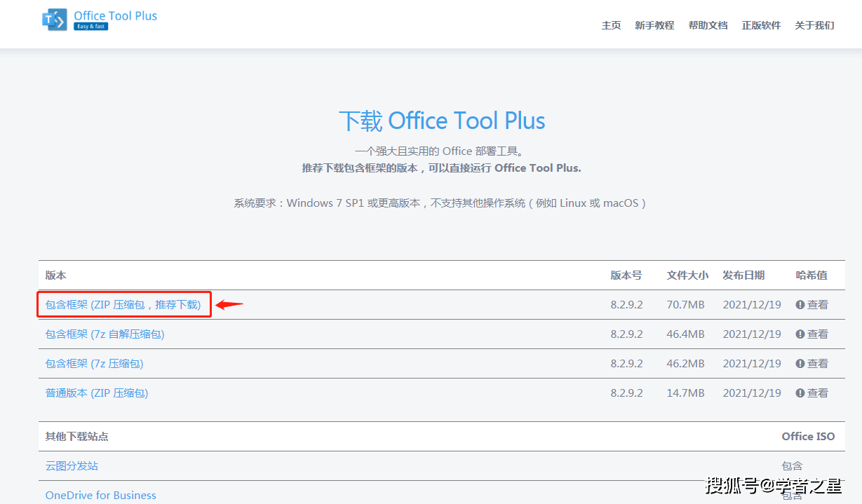Click the 46.2MB file size cell
The image size is (862, 504).
(685, 364)
